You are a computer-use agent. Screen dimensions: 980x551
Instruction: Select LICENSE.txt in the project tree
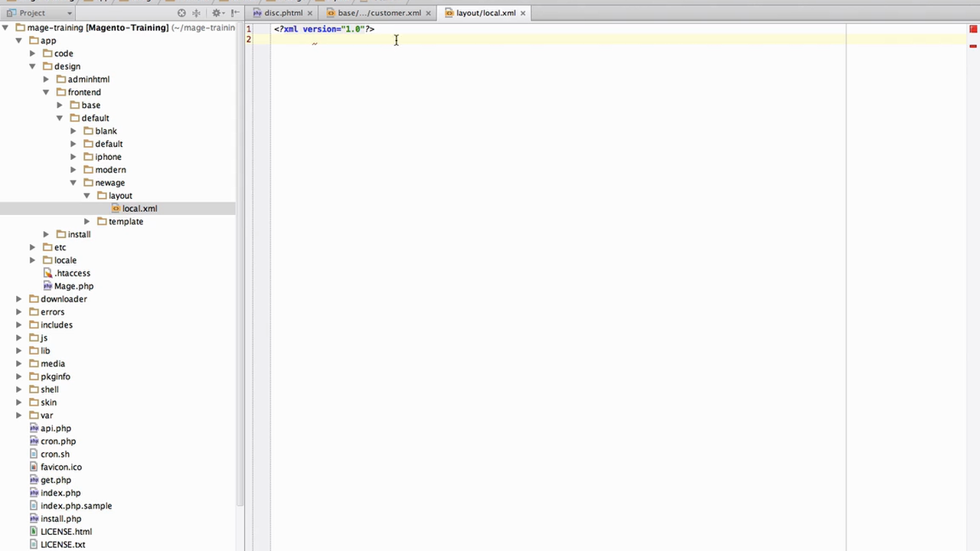pos(63,544)
